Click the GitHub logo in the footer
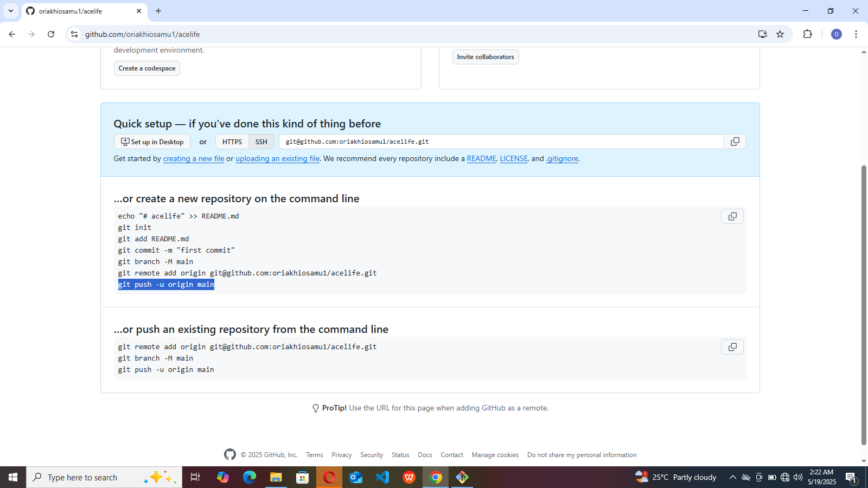Image resolution: width=868 pixels, height=488 pixels. coord(230,454)
